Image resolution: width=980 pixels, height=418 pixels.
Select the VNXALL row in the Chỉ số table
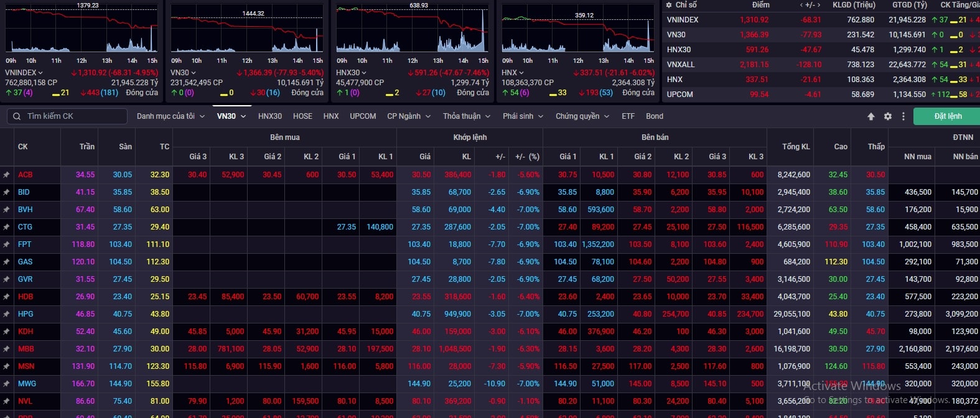[x=821, y=65]
